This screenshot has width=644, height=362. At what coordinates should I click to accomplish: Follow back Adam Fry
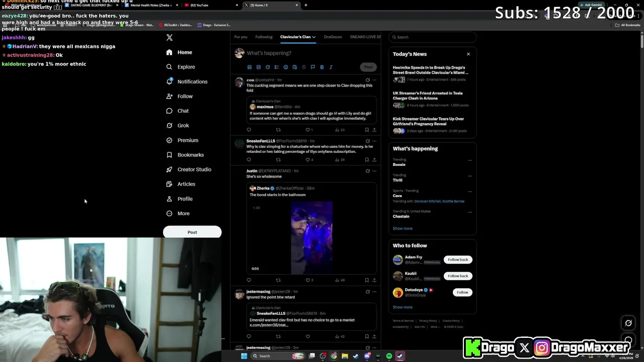pyautogui.click(x=458, y=259)
